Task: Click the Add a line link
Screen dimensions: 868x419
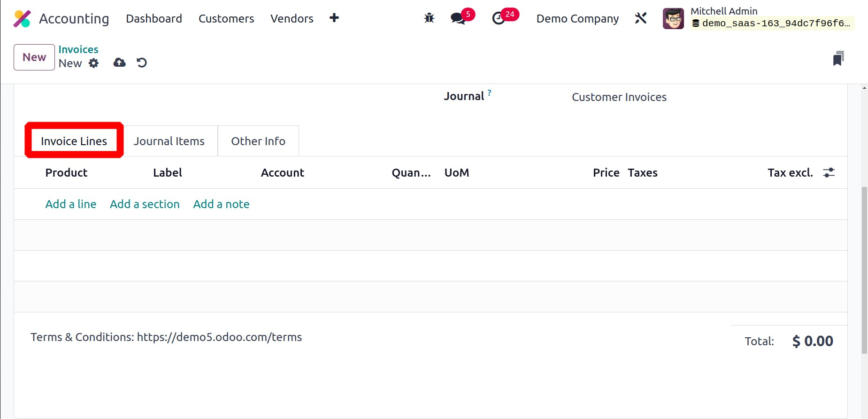Action: 70,204
